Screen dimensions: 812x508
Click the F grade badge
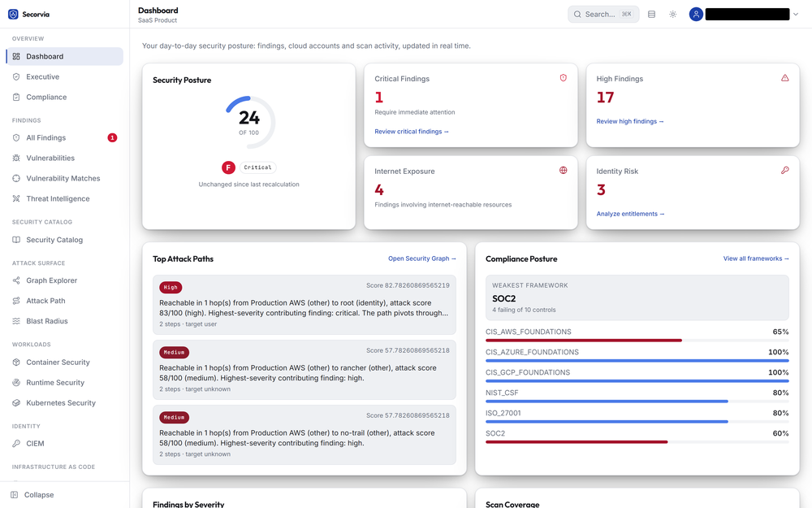(x=228, y=167)
